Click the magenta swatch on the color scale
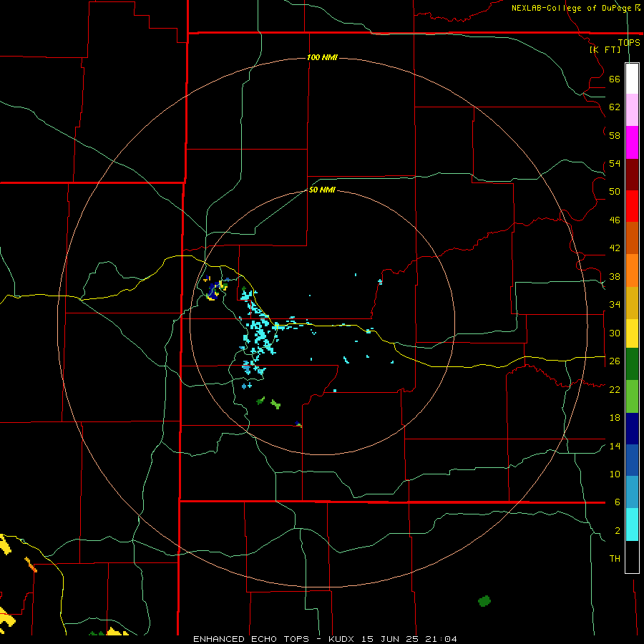 point(632,142)
